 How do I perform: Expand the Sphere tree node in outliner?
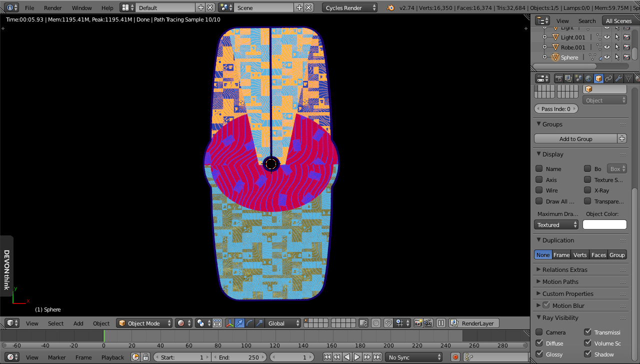[x=545, y=57]
